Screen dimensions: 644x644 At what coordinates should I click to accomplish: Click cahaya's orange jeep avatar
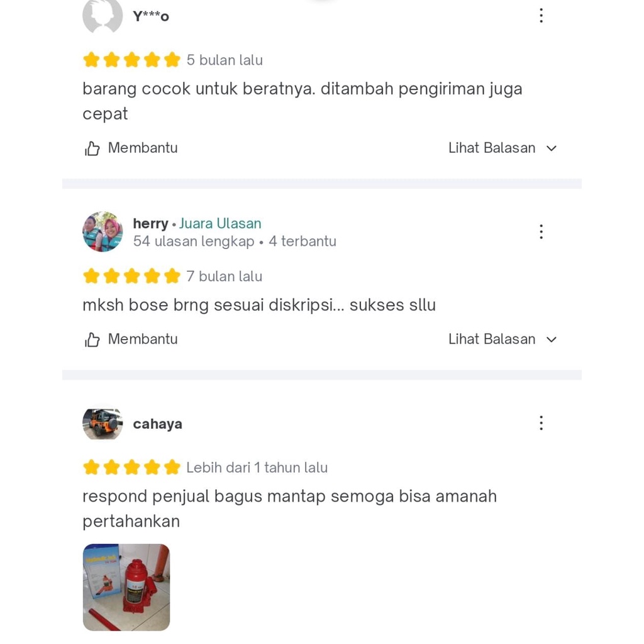[103, 423]
